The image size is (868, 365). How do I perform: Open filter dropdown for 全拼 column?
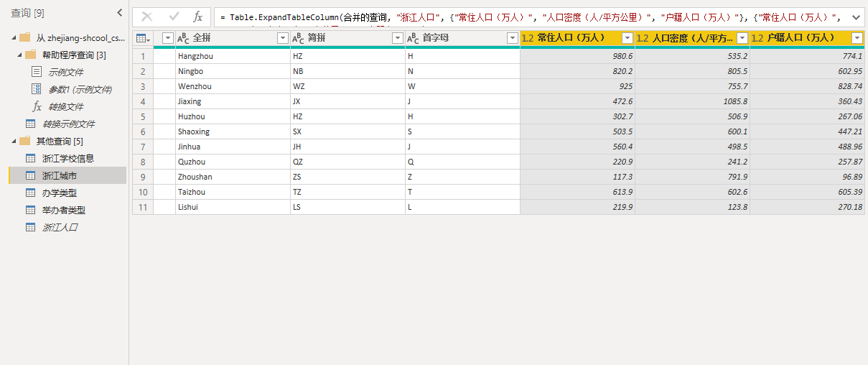[x=282, y=38]
